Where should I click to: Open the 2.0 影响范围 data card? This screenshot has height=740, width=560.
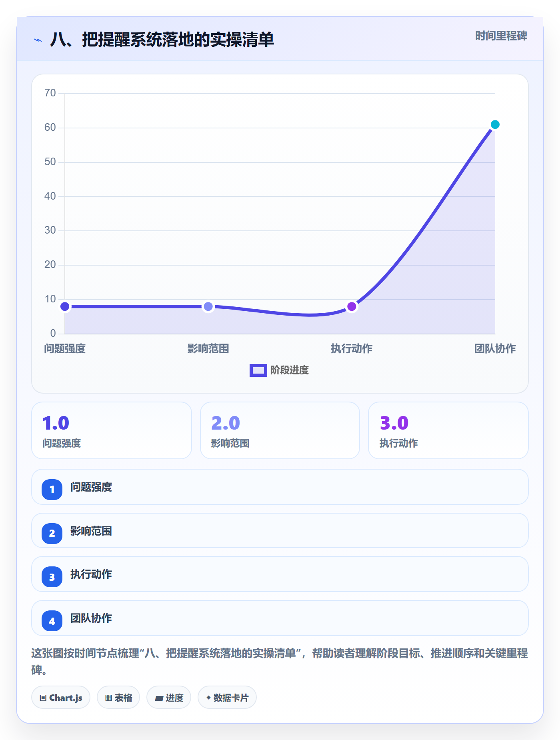(280, 430)
